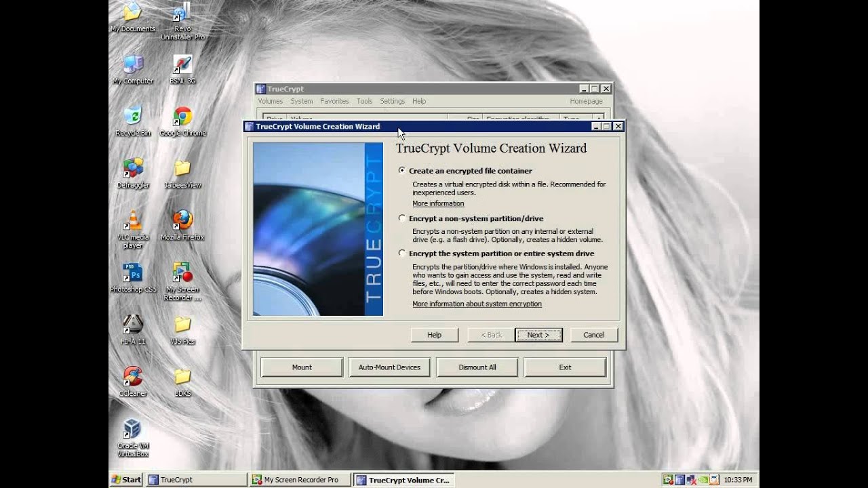This screenshot has height=488, width=868.
Task: Open the Windows Start menu
Action: [127, 480]
